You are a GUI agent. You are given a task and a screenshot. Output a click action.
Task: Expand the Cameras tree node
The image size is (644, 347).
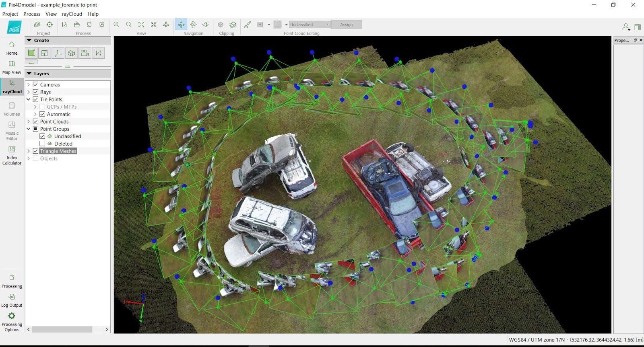pyautogui.click(x=29, y=84)
